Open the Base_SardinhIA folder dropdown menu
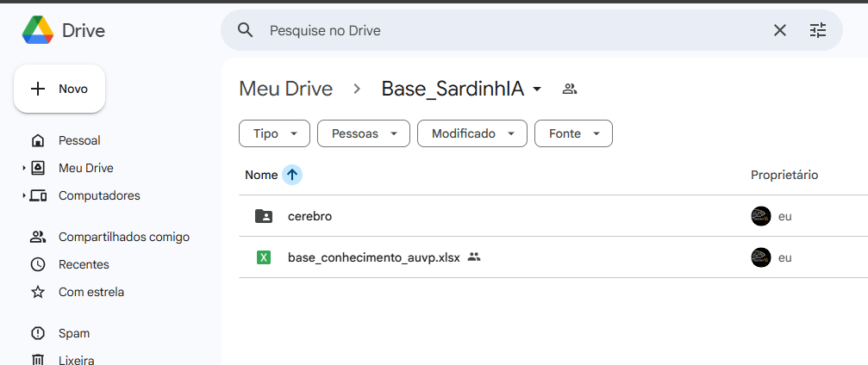868x365 pixels. coord(537,90)
